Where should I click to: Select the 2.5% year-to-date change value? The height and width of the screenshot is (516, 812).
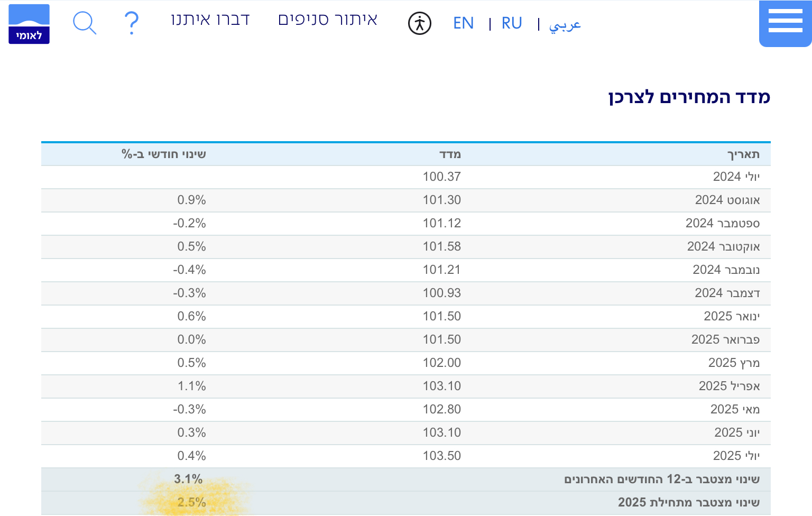(191, 502)
